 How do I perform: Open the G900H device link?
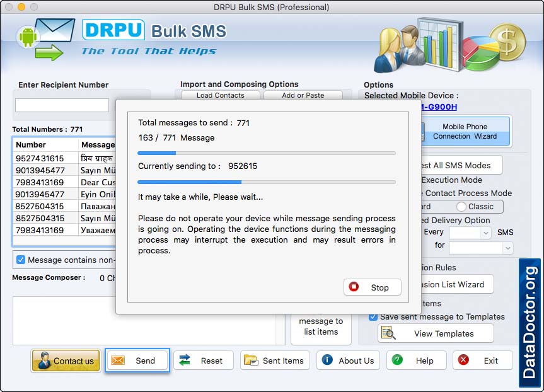439,107
